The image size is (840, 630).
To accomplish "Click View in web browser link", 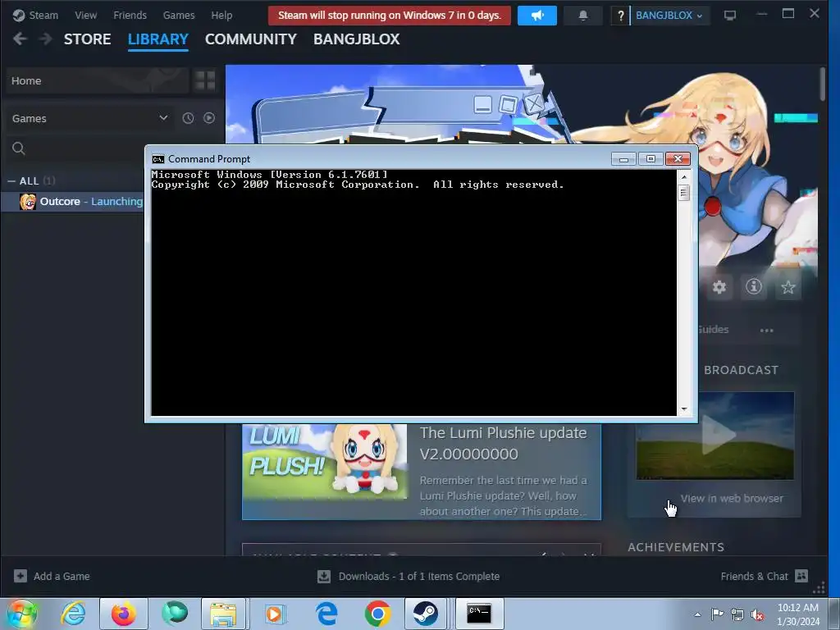I will pos(732,498).
